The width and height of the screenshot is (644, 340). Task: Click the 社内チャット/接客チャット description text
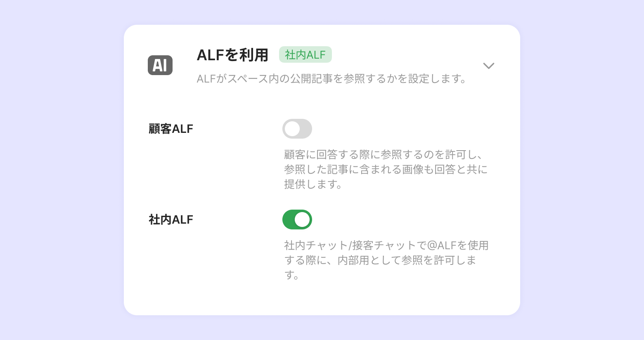[386, 260]
